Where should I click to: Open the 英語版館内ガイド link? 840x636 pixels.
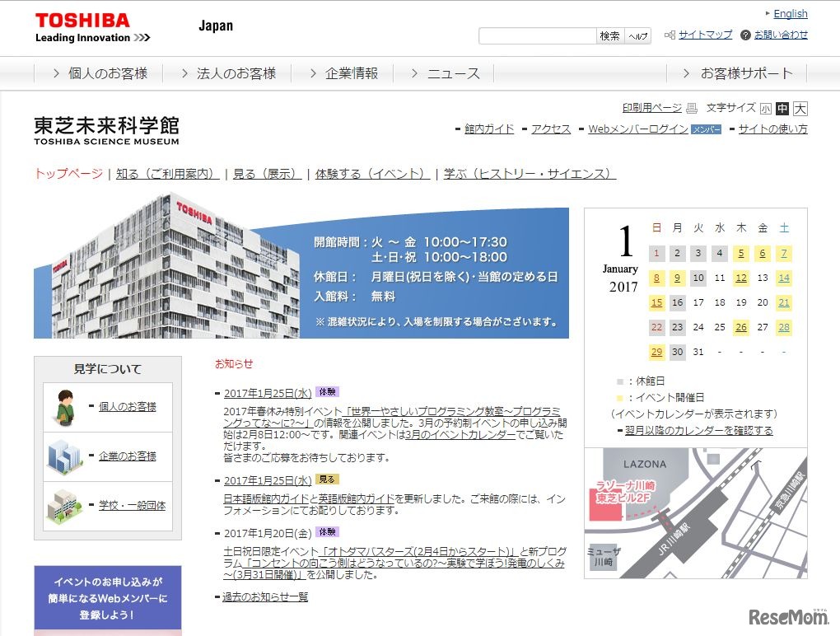pos(357,499)
